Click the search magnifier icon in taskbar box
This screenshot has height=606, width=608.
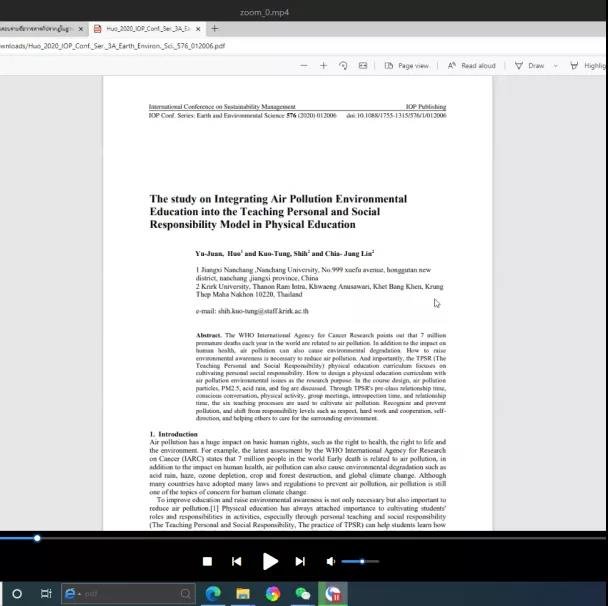coord(185,594)
